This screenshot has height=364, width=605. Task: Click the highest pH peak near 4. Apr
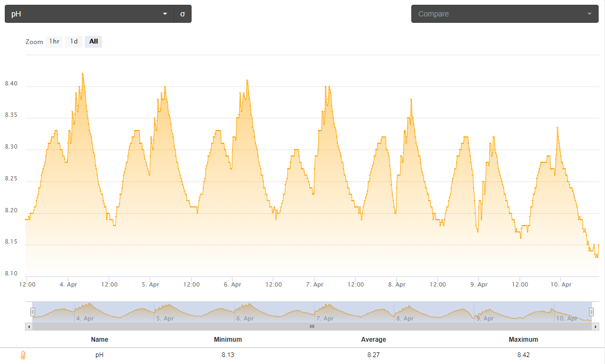pos(83,74)
